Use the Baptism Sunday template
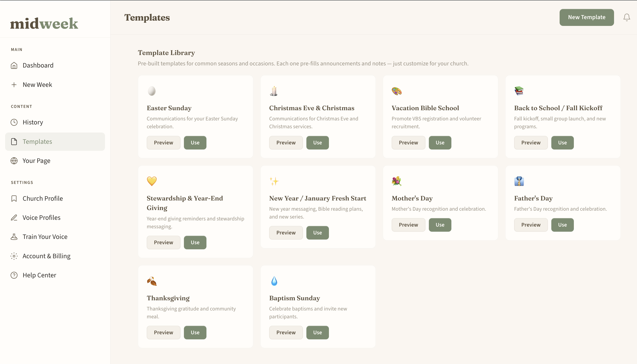The width and height of the screenshot is (637, 364). click(x=317, y=333)
